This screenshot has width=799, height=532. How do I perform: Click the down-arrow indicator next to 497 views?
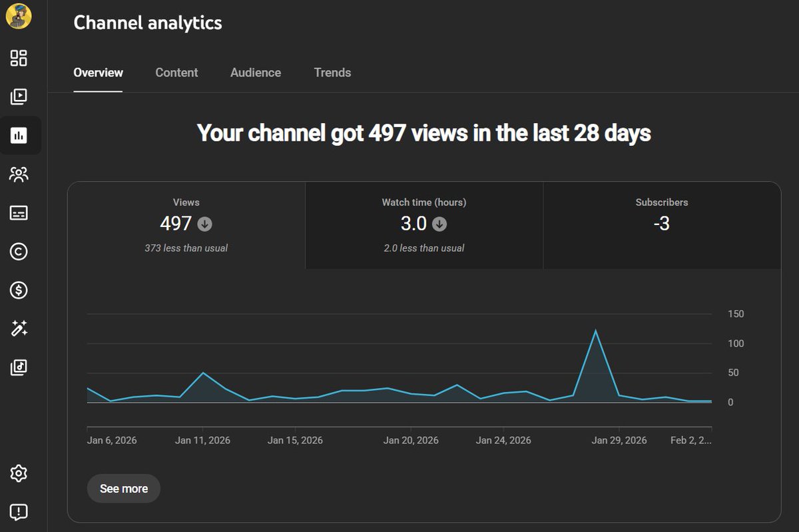click(205, 224)
